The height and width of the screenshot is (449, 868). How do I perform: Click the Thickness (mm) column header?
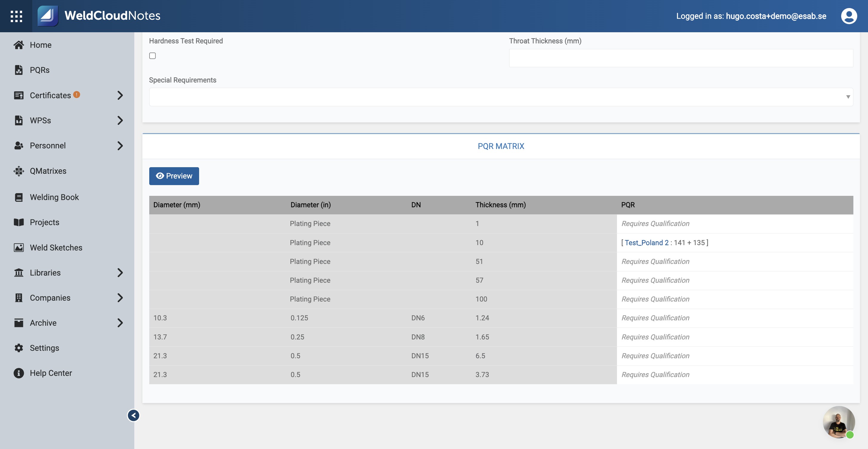click(x=500, y=205)
